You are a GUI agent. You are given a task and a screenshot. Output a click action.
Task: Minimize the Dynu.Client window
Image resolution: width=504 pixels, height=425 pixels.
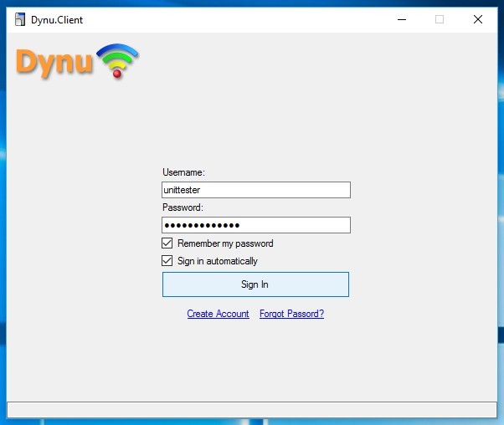[402, 19]
